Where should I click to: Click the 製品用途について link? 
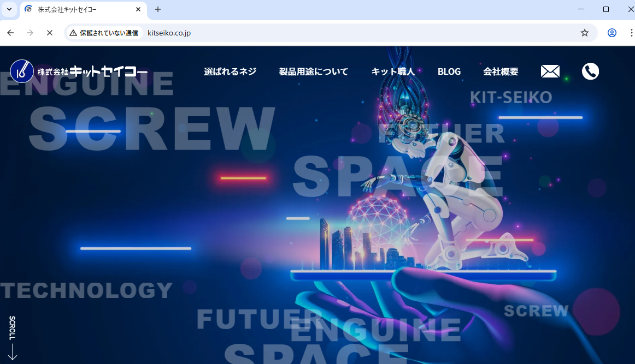click(314, 71)
